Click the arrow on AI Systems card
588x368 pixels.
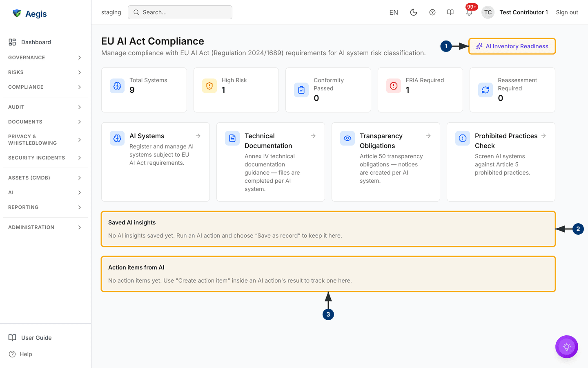[x=198, y=136]
